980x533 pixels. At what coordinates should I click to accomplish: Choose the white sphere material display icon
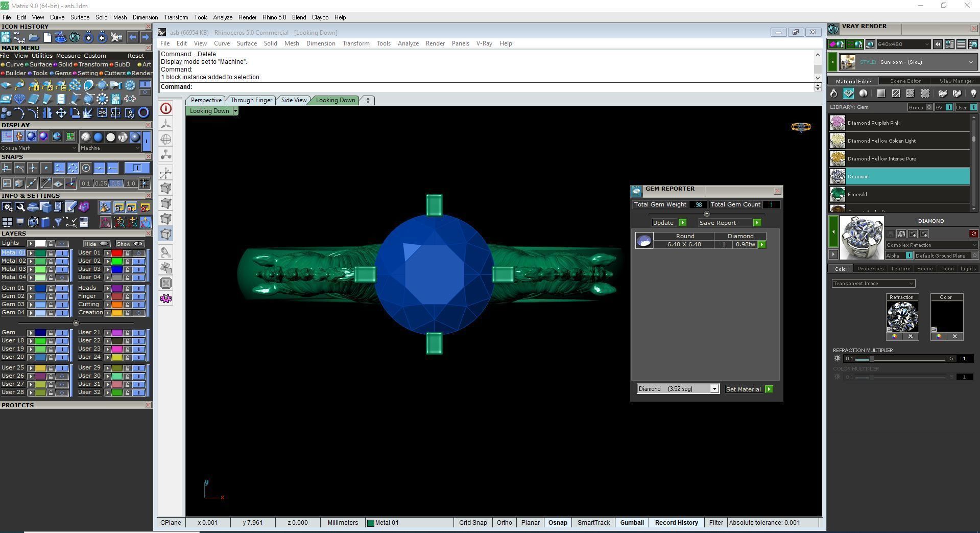[110, 137]
